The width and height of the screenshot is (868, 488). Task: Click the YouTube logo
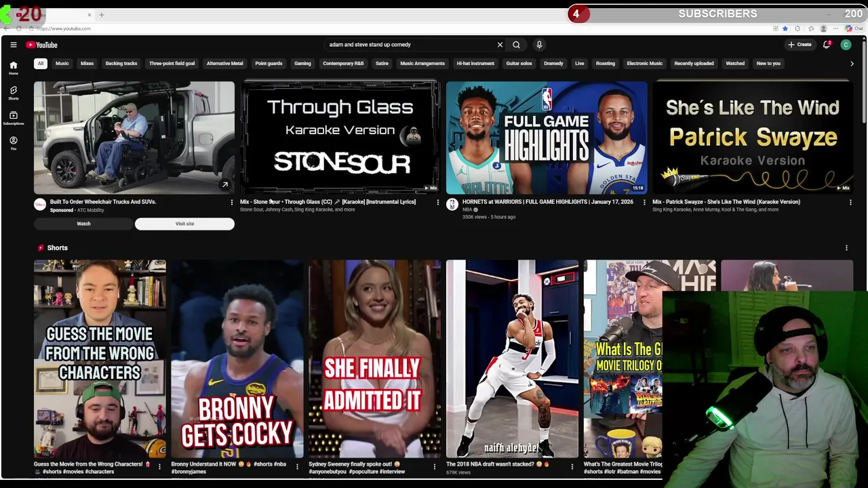[x=42, y=45]
